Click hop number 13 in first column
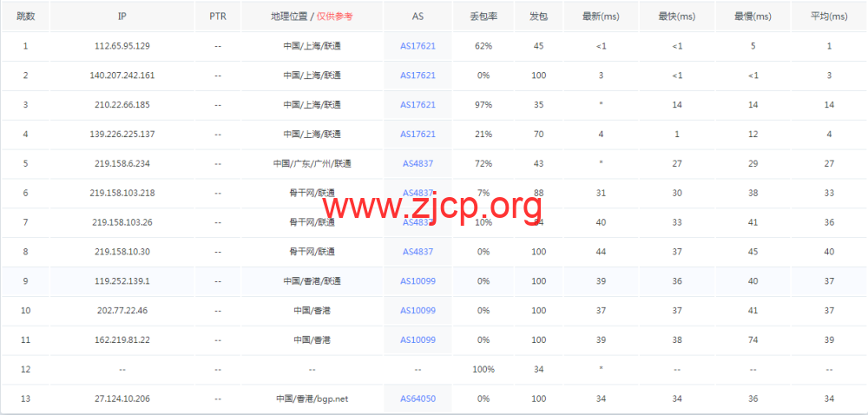 pos(25,399)
